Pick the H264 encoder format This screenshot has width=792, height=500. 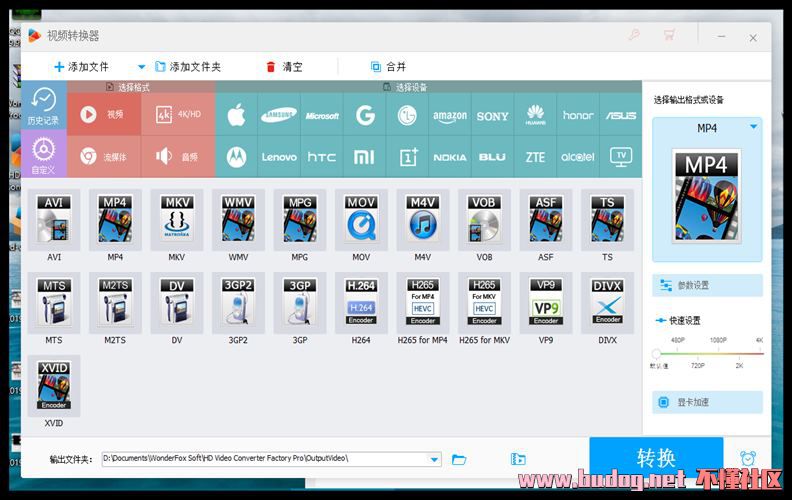click(x=361, y=303)
